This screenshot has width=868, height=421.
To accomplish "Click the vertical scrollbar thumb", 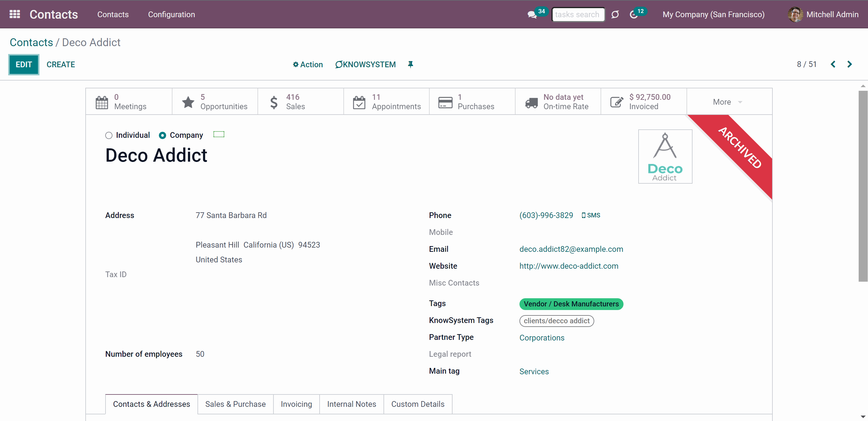I will coord(863,185).
